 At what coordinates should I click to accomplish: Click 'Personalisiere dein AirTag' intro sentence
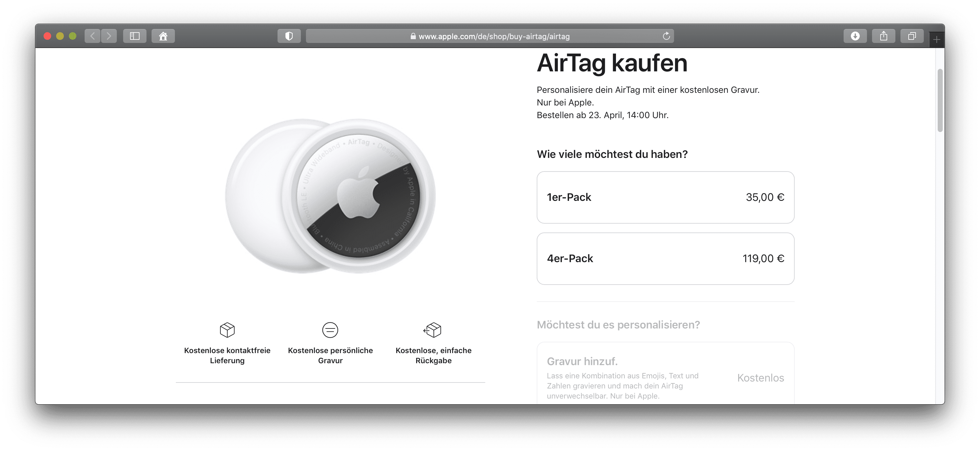click(x=648, y=90)
